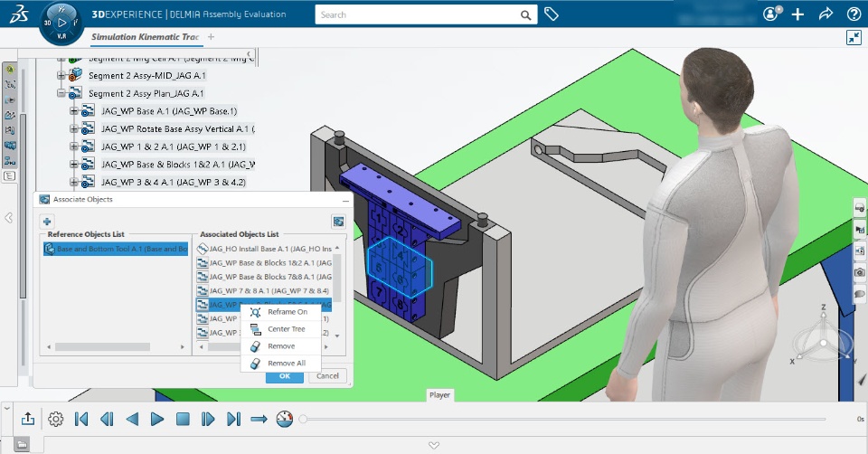The width and height of the screenshot is (868, 454).
Task: Click the playback speed gauge icon
Action: click(285, 419)
